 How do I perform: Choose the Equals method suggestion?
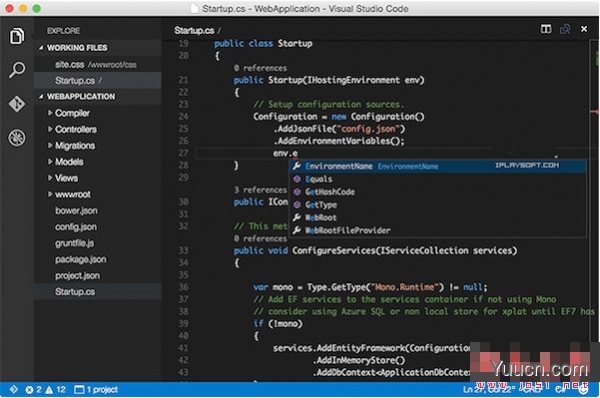[437, 179]
